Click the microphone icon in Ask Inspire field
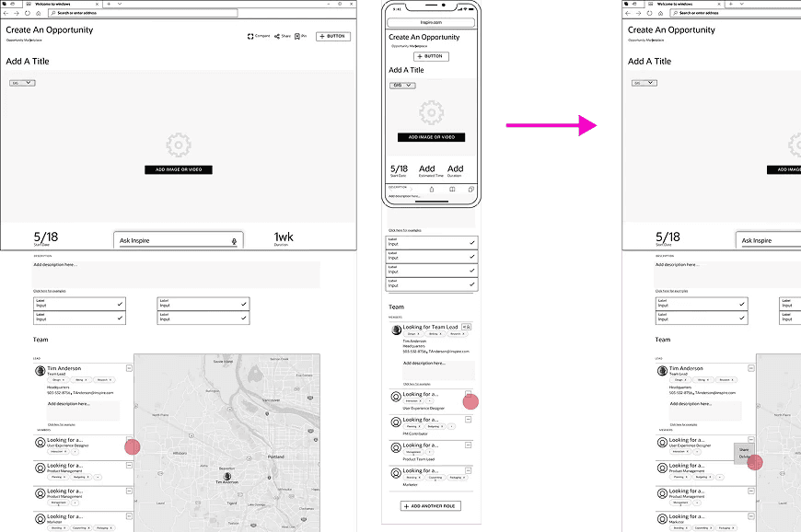Viewport: 801px width, 532px height. pos(236,241)
